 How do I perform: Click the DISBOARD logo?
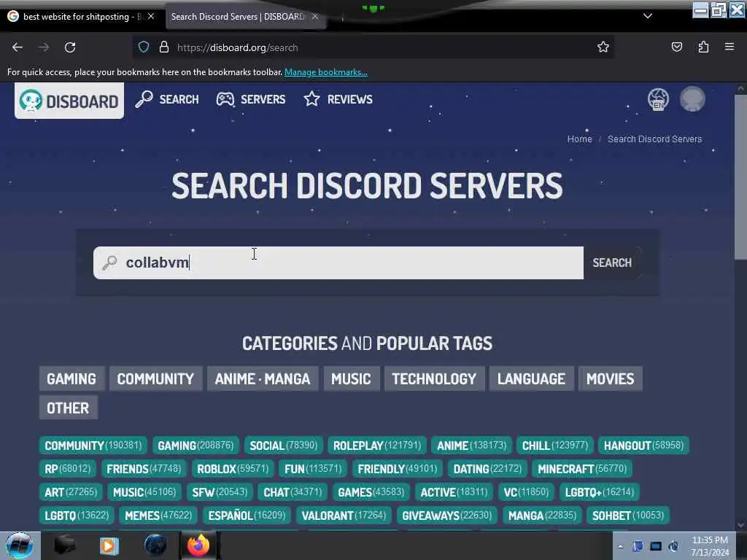69,101
